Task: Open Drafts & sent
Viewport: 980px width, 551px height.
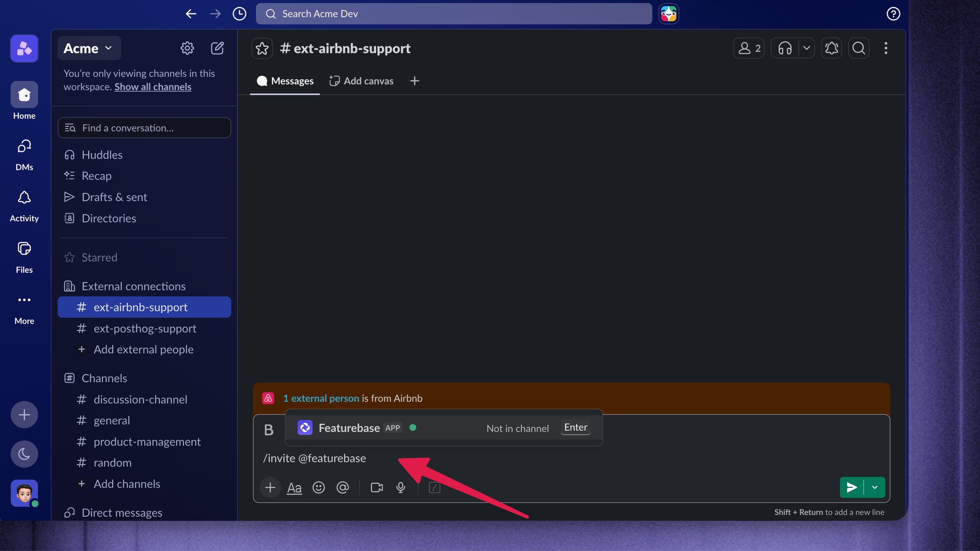Action: (144, 197)
